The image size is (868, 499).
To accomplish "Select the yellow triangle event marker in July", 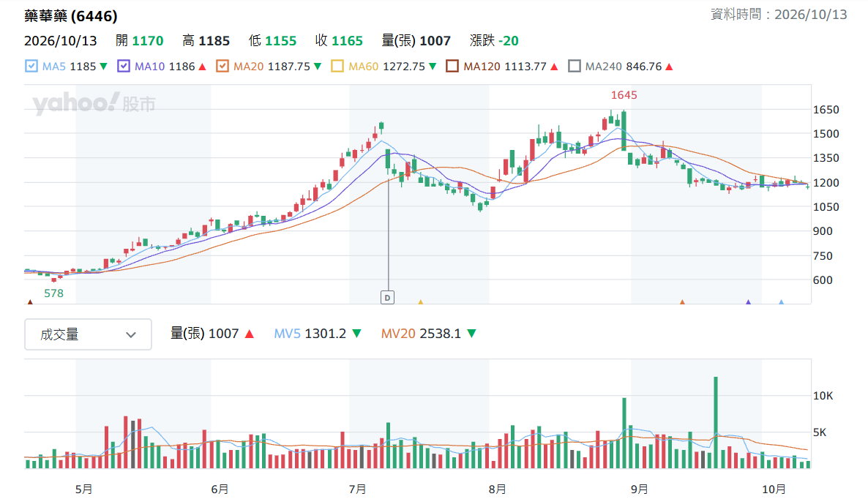I will point(421,302).
